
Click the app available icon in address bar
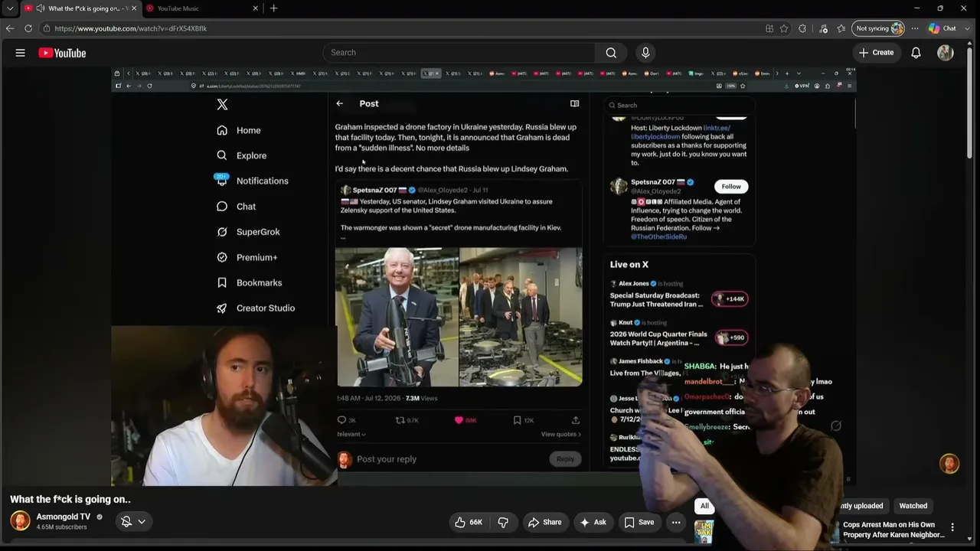[769, 28]
